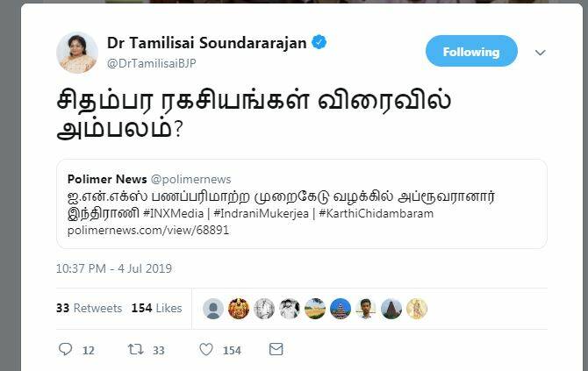Screen dimensions: 588x371
Task: Click the blue verified badge
Action: (319, 42)
